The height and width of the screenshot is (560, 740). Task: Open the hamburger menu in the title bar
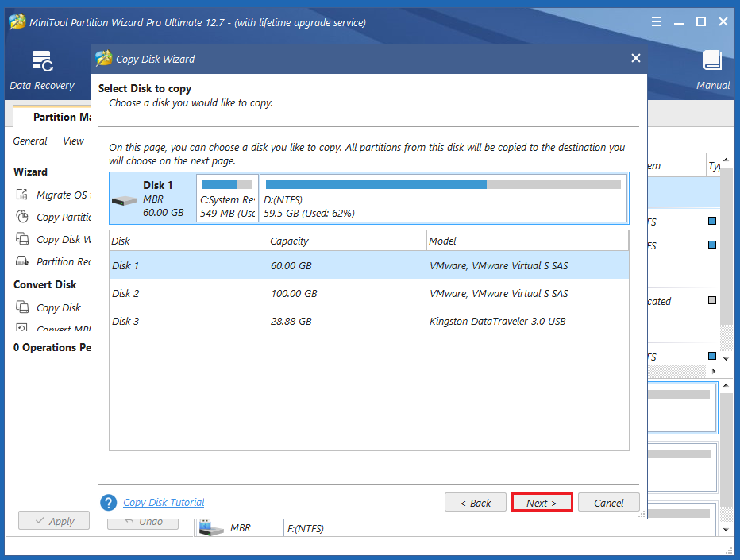tap(656, 21)
